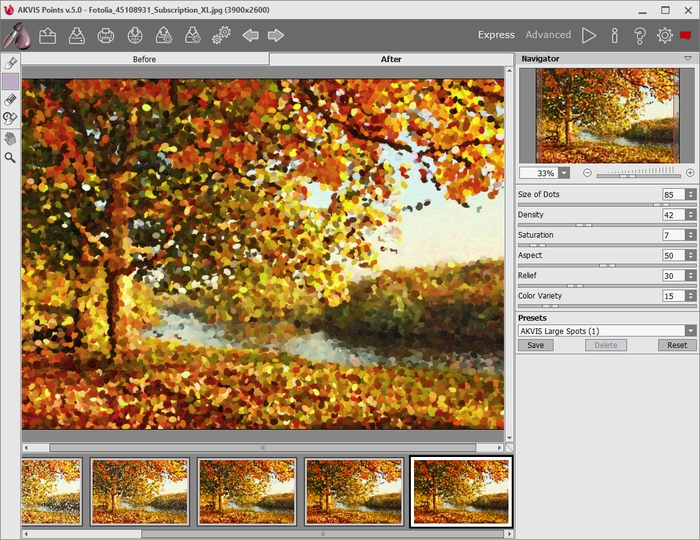
Task: Redo using the right arrow icon
Action: tap(276, 35)
